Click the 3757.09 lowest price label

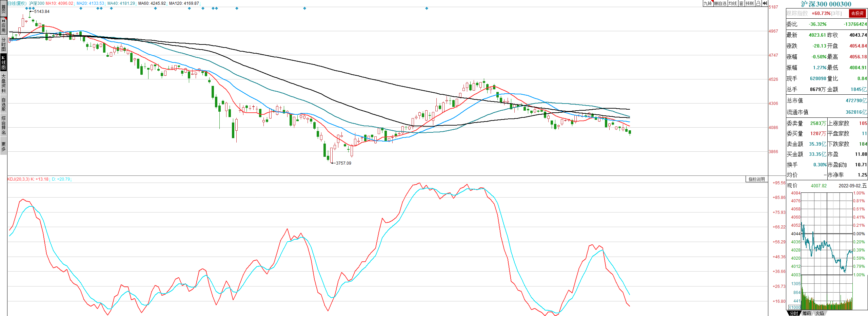pyautogui.click(x=343, y=163)
